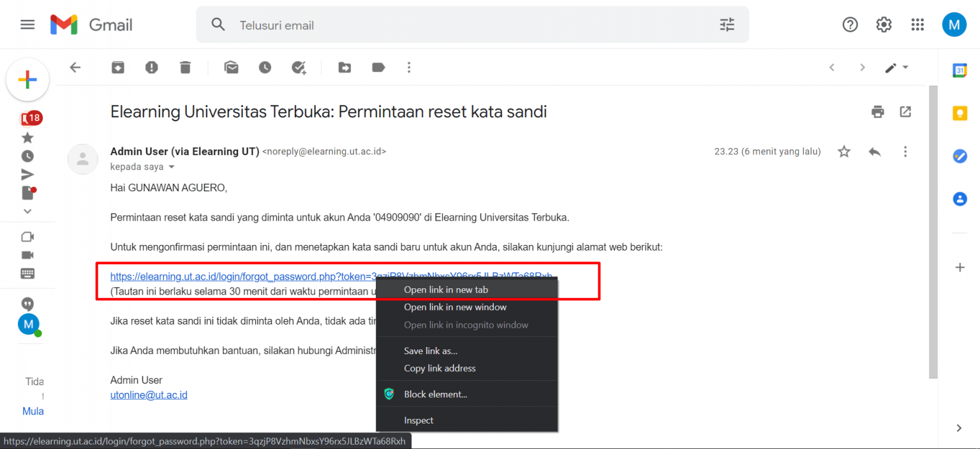Image resolution: width=980 pixels, height=449 pixels.
Task: Star the reset password email
Action: click(x=843, y=151)
